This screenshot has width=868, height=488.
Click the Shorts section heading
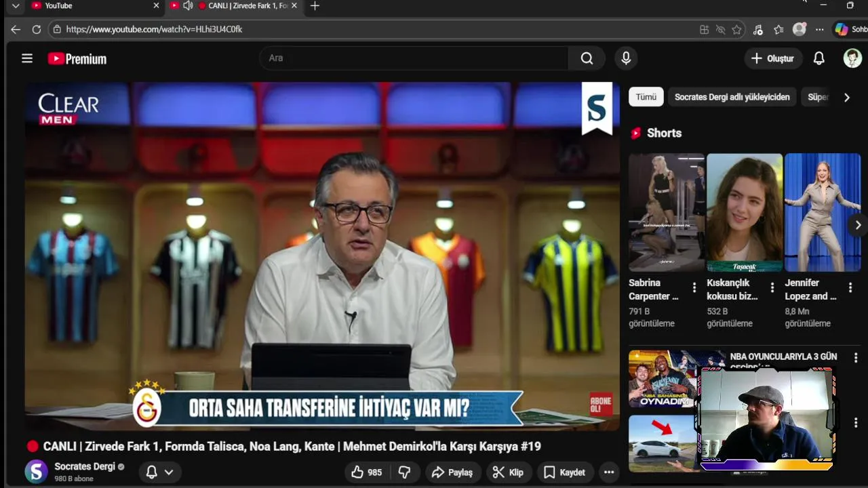coord(664,133)
